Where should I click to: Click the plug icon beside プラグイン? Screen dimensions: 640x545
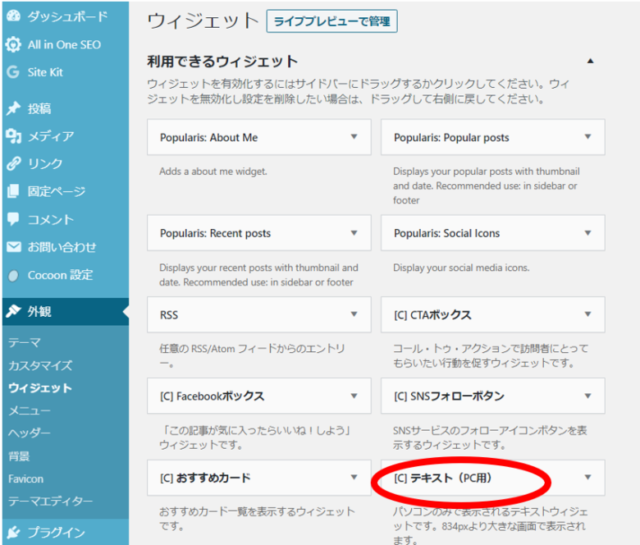[x=13, y=532]
